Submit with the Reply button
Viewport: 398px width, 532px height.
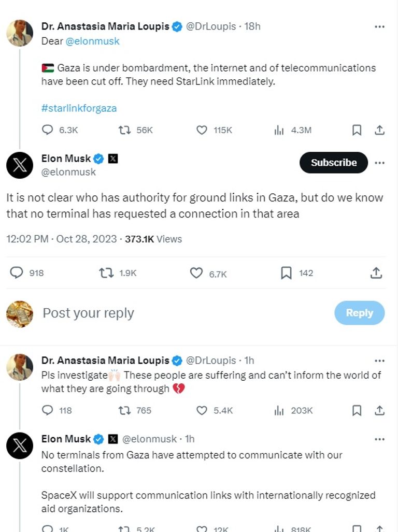pyautogui.click(x=360, y=313)
